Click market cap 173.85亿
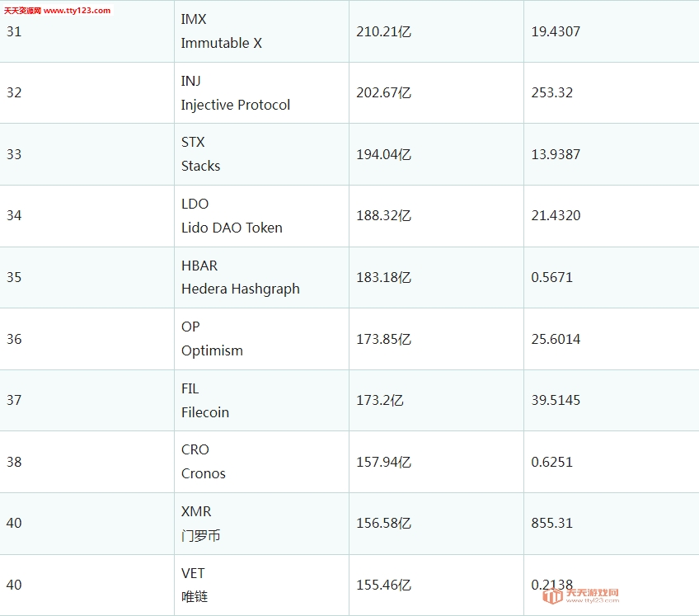 click(x=383, y=340)
